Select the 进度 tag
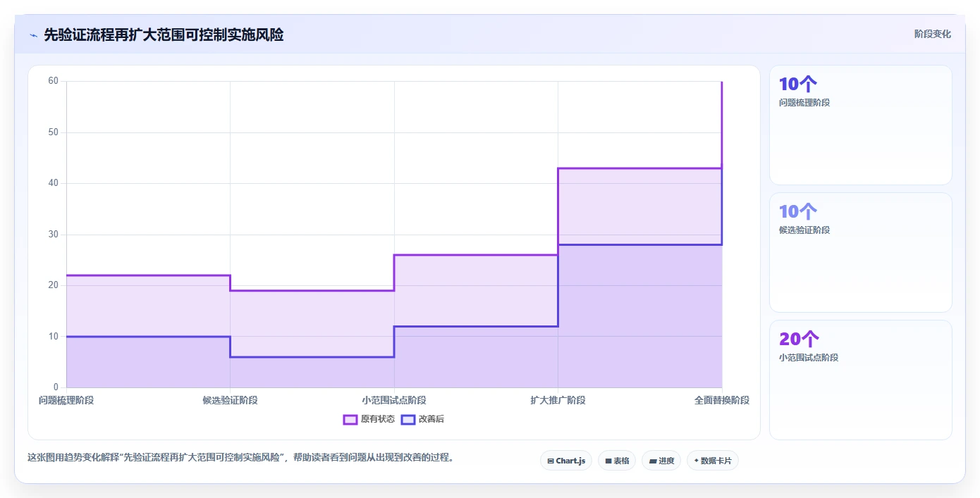The width and height of the screenshot is (980, 498). (661, 461)
